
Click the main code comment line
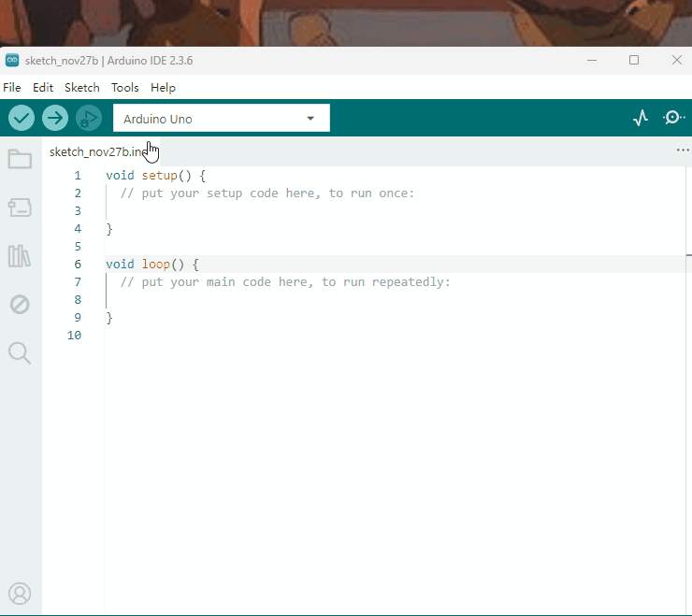click(285, 282)
